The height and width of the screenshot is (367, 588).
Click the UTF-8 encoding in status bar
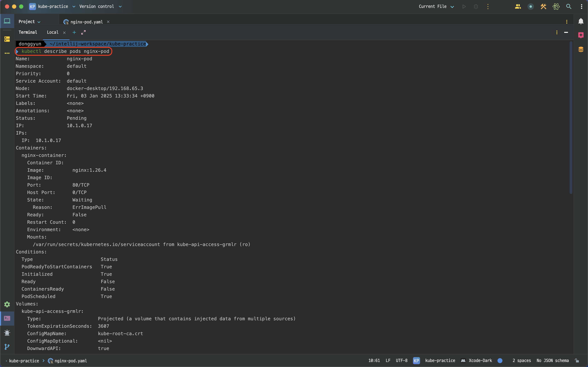point(401,361)
